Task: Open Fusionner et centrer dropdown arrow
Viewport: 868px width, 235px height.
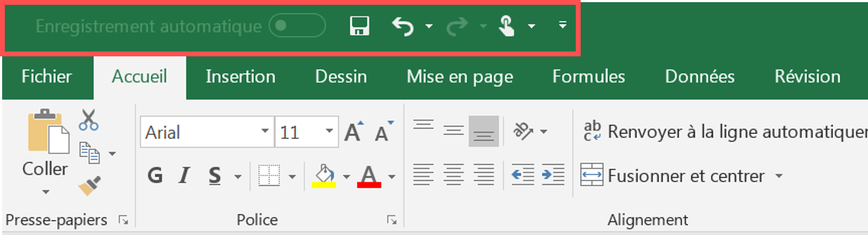Action: 779,176
